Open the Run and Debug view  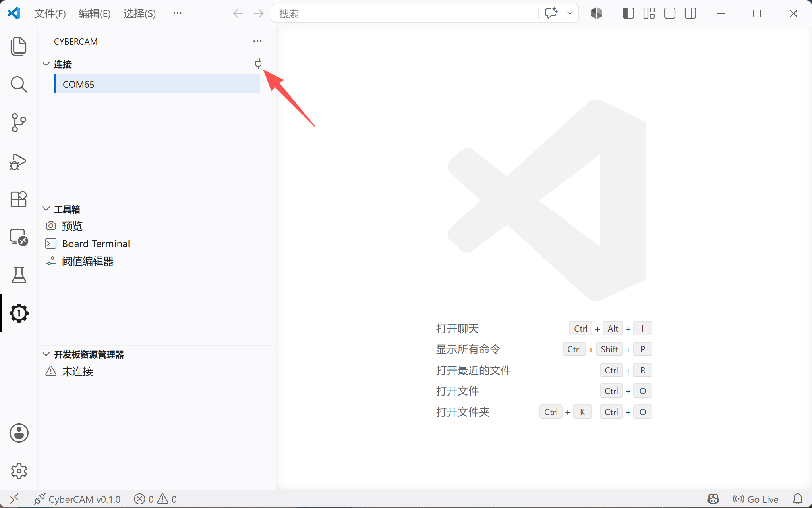19,161
